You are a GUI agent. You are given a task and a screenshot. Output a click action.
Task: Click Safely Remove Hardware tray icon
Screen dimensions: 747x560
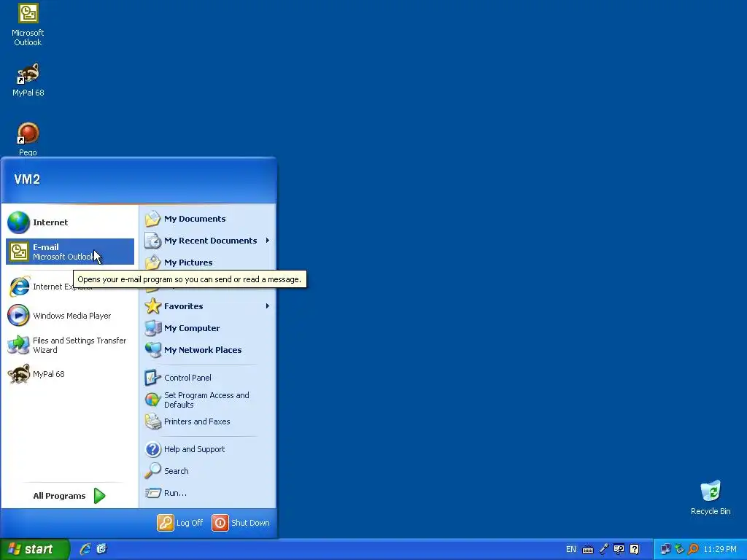[679, 550]
